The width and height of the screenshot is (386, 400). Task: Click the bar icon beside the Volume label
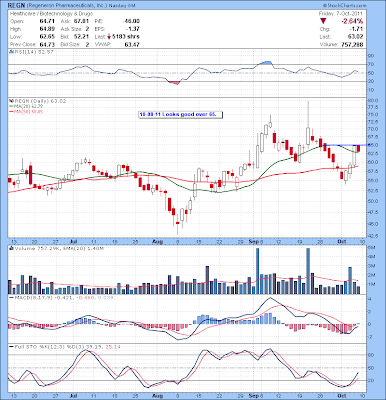(11, 248)
